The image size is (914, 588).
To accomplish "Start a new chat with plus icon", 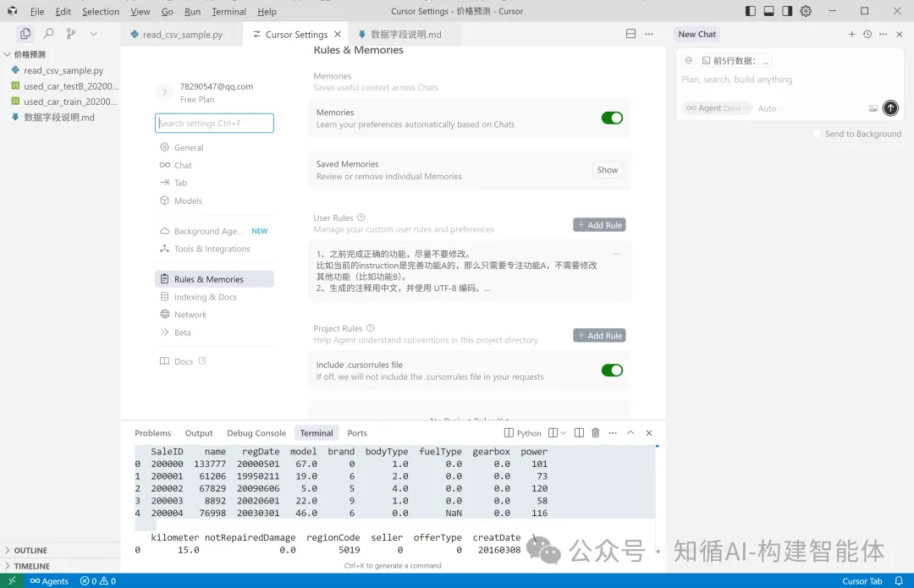I will (851, 35).
